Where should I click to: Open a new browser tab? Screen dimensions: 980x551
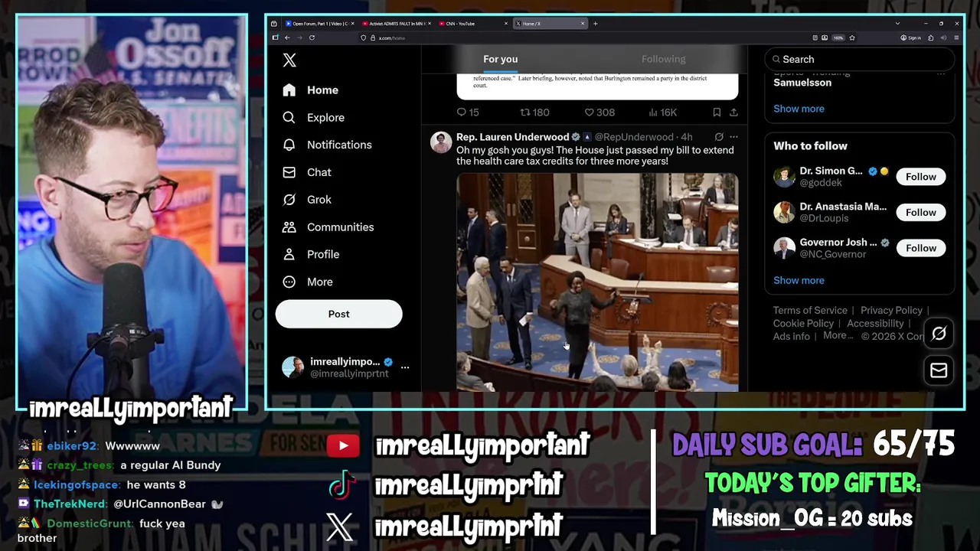[x=596, y=24]
